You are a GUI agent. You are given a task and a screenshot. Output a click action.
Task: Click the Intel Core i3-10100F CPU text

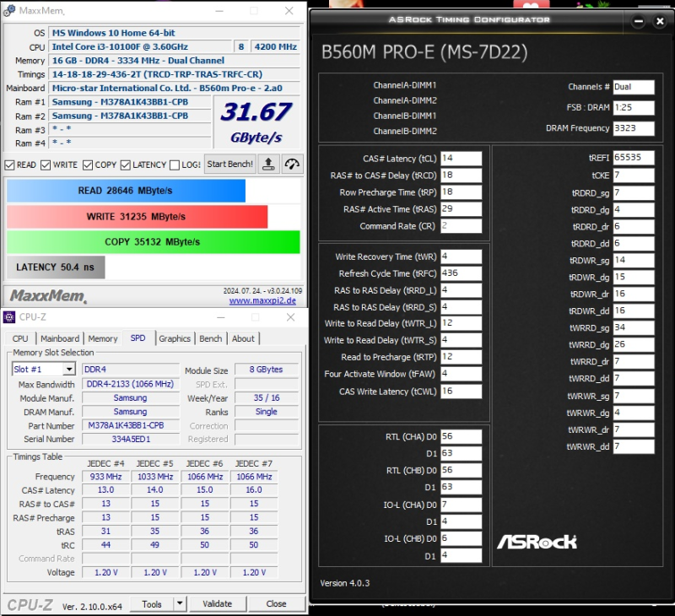point(120,46)
